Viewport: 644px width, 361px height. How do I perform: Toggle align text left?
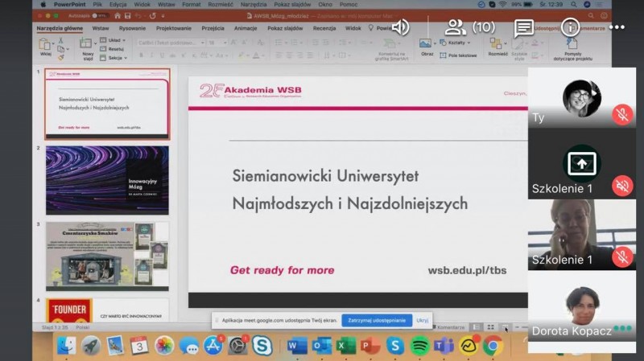click(x=279, y=55)
